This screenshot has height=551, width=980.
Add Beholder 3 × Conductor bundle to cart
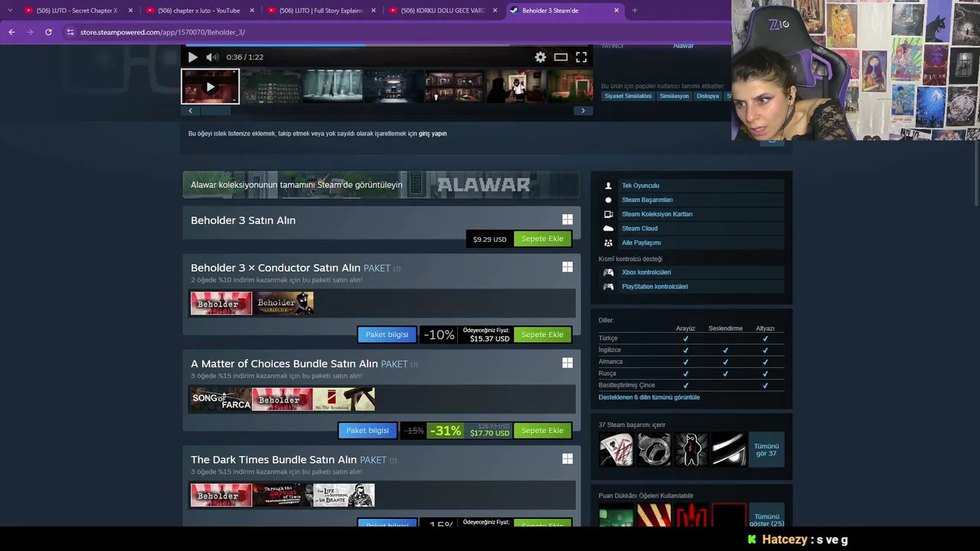click(542, 334)
